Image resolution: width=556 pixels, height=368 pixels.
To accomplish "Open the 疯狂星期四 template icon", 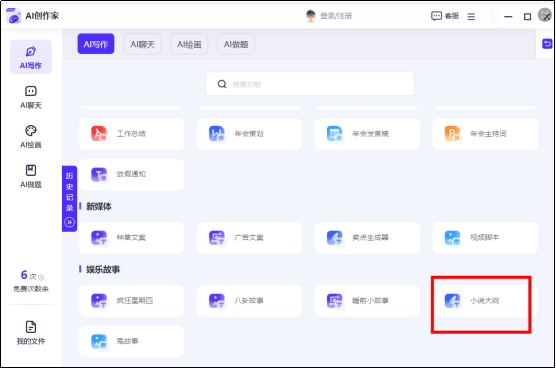I will (x=99, y=301).
